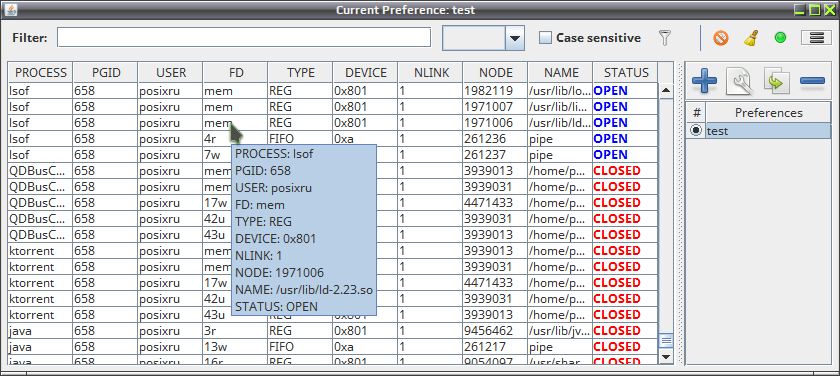Select the test preference row

tap(768, 131)
